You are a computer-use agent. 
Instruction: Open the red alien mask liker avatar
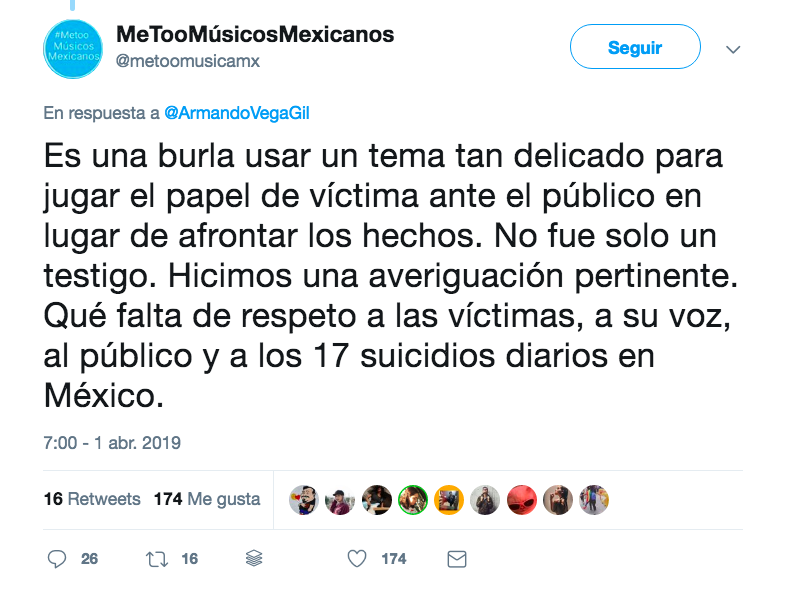pyautogui.click(x=522, y=500)
